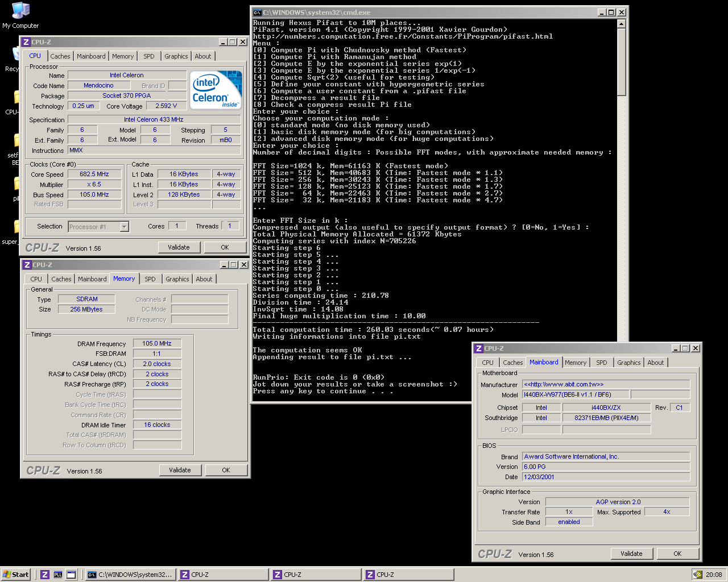Click the memory Size 256 MBytes value
The height and width of the screenshot is (582, 728).
[x=86, y=309]
